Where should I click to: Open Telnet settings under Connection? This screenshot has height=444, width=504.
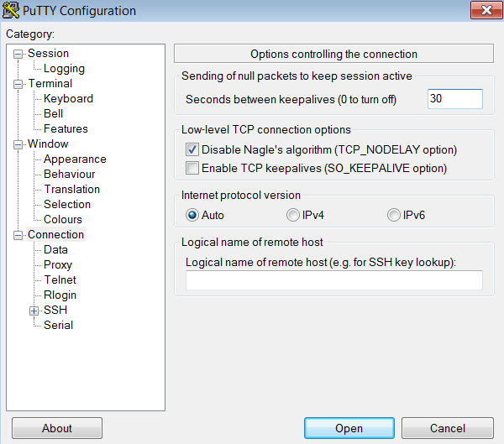60,279
